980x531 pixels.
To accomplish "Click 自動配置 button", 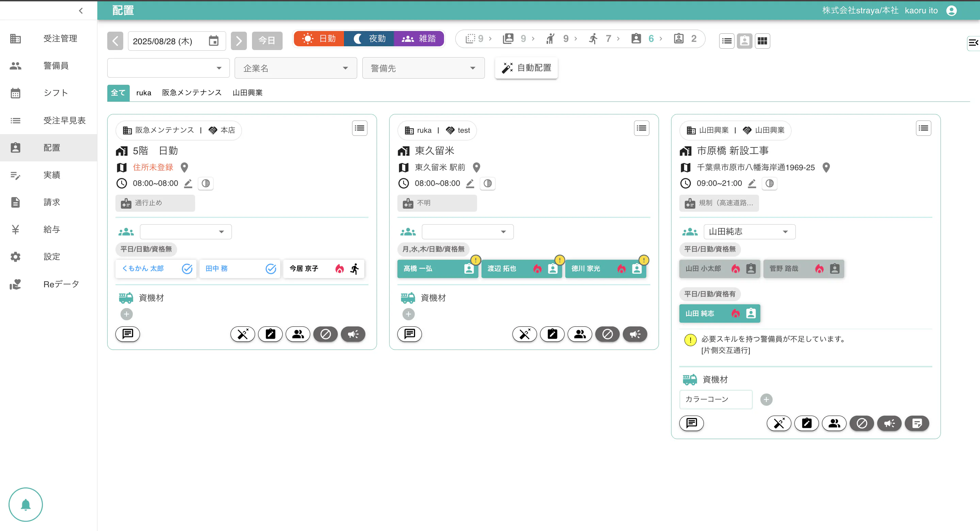I will [526, 68].
